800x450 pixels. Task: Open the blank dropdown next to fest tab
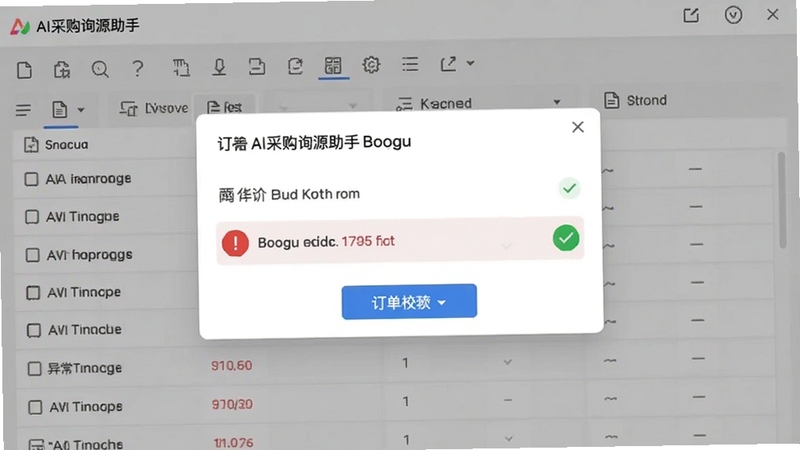point(318,106)
